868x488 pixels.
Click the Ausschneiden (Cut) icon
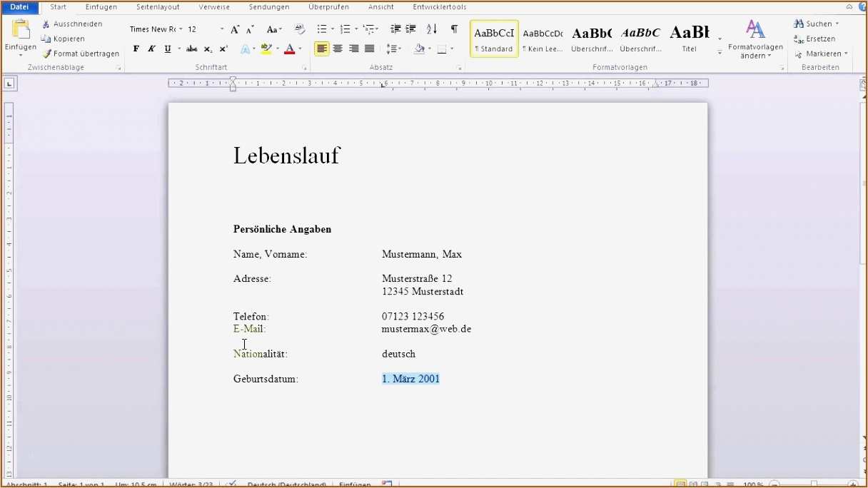point(45,24)
